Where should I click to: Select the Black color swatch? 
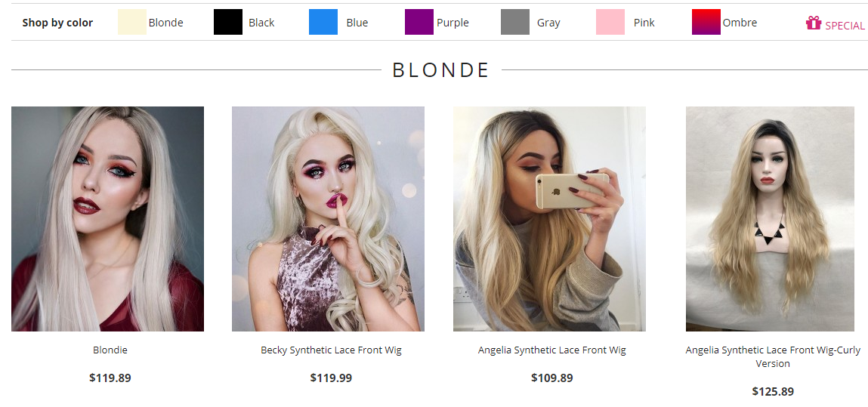coord(228,22)
